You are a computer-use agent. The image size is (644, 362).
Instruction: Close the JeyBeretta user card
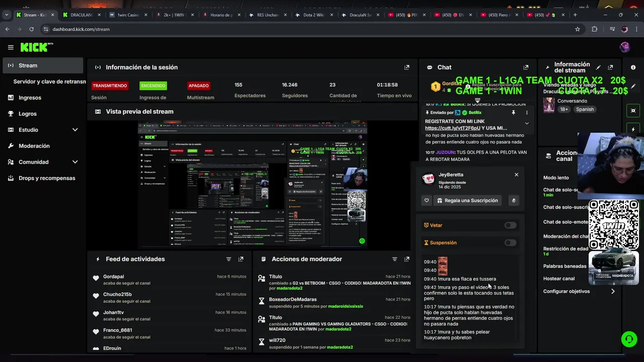(x=516, y=174)
